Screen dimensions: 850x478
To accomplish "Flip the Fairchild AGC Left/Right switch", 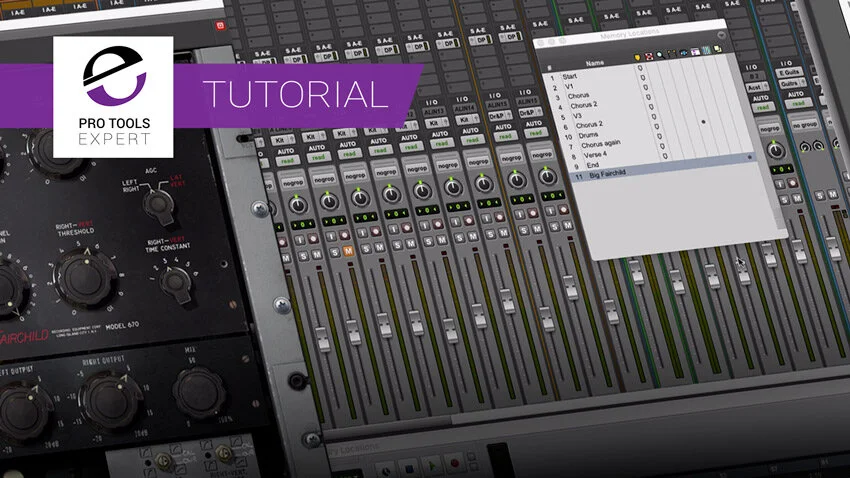I will 157,205.
